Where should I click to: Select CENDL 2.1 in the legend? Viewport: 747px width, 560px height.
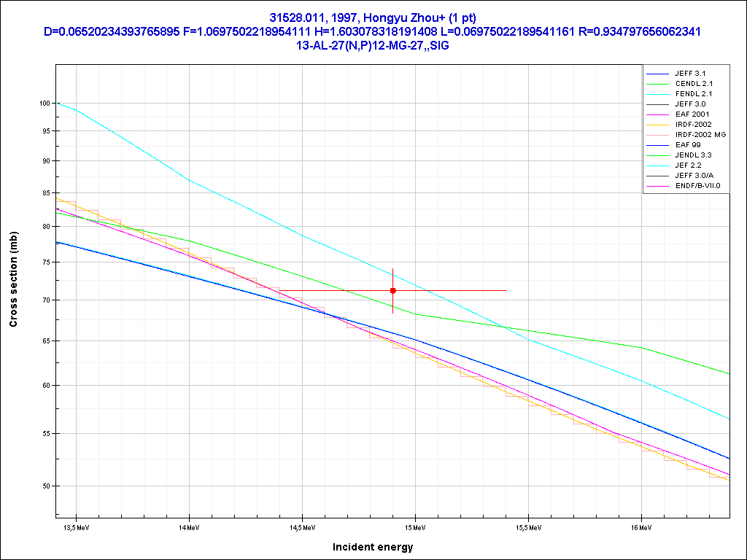click(694, 84)
